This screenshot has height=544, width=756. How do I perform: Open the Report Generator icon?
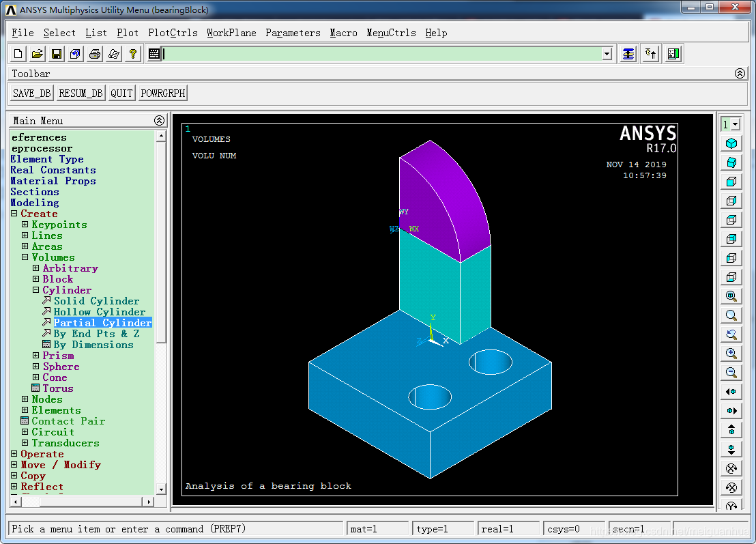point(114,54)
